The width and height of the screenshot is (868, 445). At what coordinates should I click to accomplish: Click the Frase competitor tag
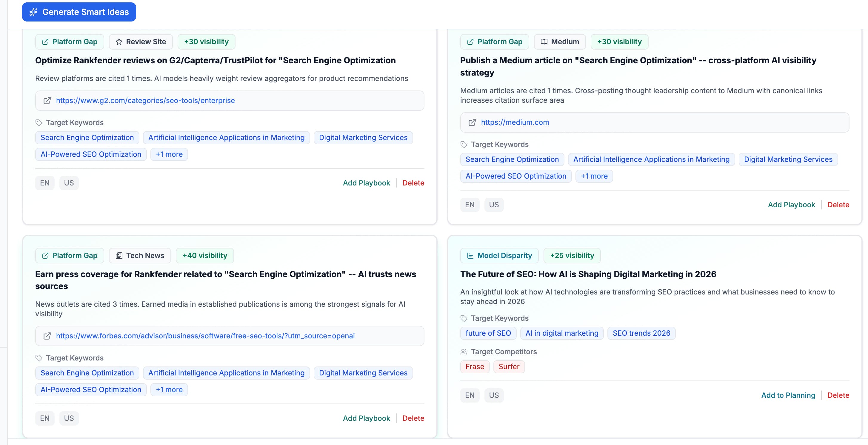(474, 366)
